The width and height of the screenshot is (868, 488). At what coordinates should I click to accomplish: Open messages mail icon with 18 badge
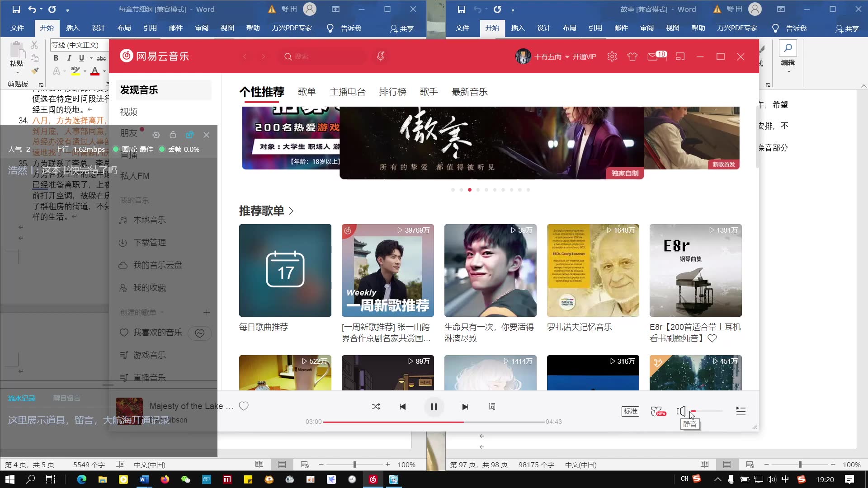[653, 57]
